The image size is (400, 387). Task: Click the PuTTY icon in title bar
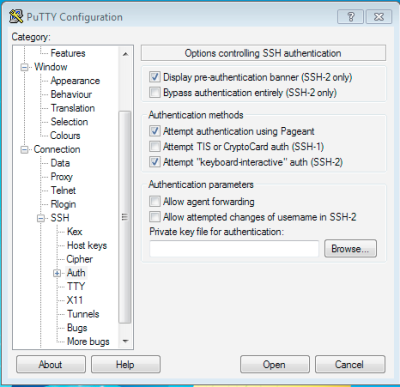tap(16, 16)
